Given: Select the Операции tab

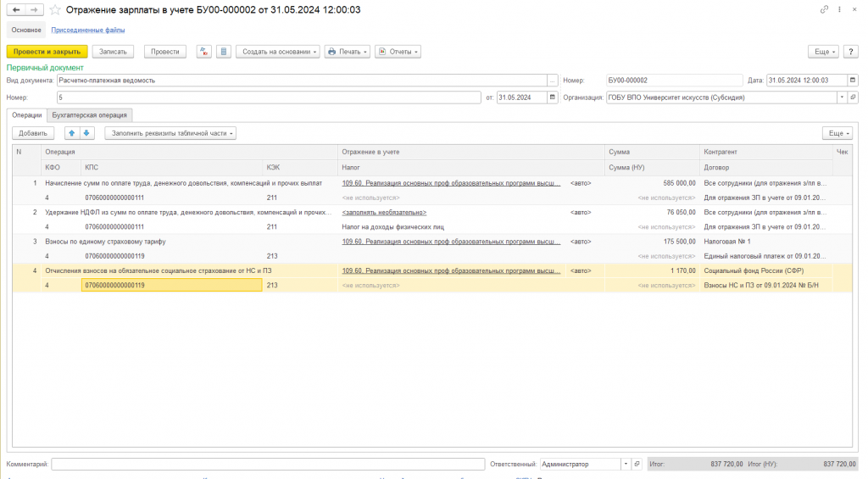Looking at the screenshot, I should coord(26,115).
